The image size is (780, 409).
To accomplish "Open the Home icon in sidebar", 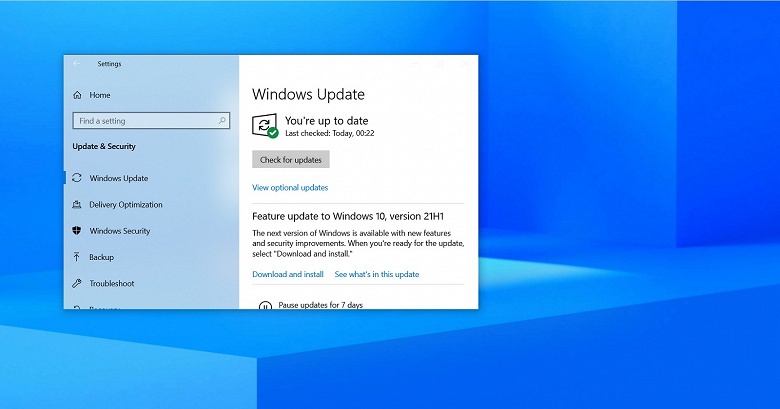I will tap(77, 95).
